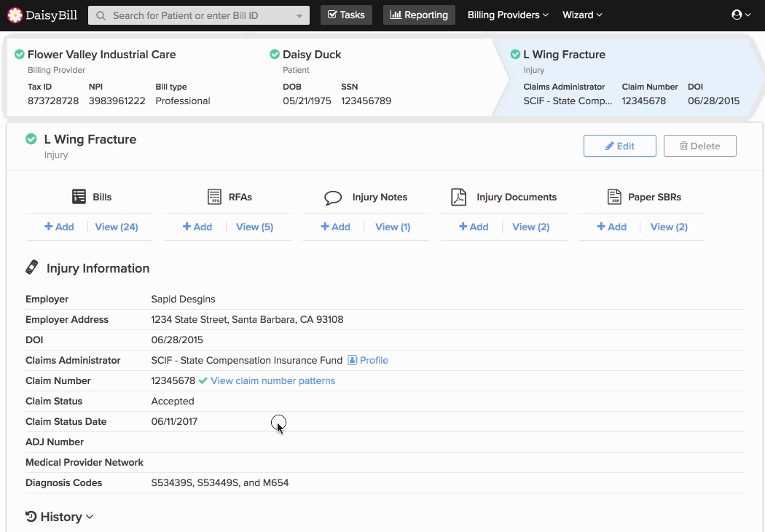This screenshot has height=532, width=765.
Task: Expand the History section chevron
Action: tap(90, 517)
